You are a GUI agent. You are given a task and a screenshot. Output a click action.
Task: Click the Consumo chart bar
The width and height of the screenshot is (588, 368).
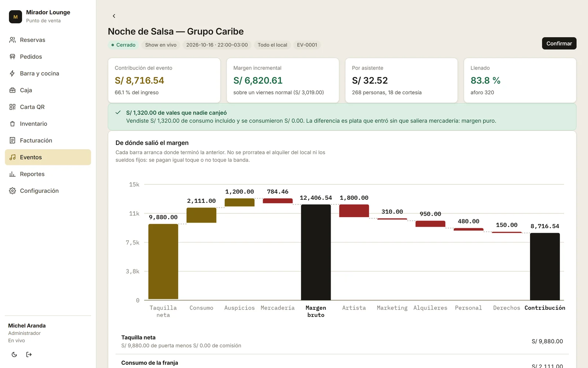pos(201,215)
